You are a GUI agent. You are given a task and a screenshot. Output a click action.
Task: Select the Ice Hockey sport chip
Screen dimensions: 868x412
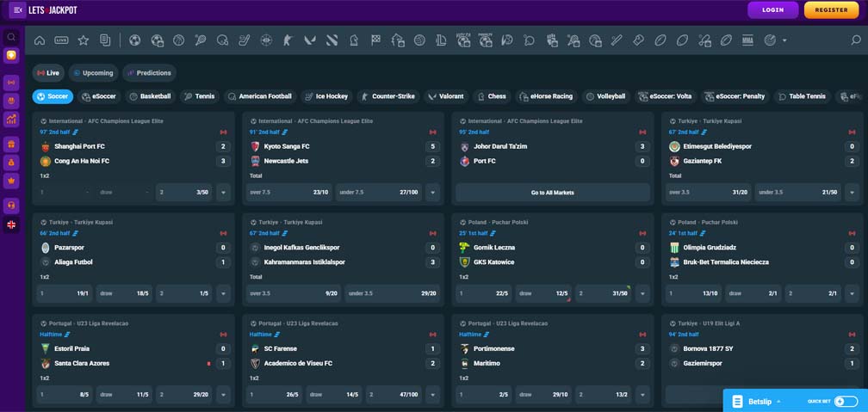[326, 96]
